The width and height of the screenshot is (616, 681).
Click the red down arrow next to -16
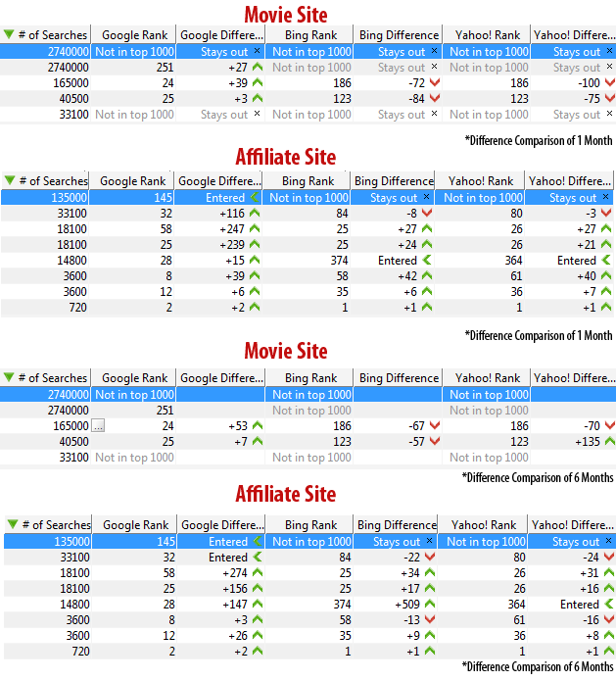pos(609,619)
